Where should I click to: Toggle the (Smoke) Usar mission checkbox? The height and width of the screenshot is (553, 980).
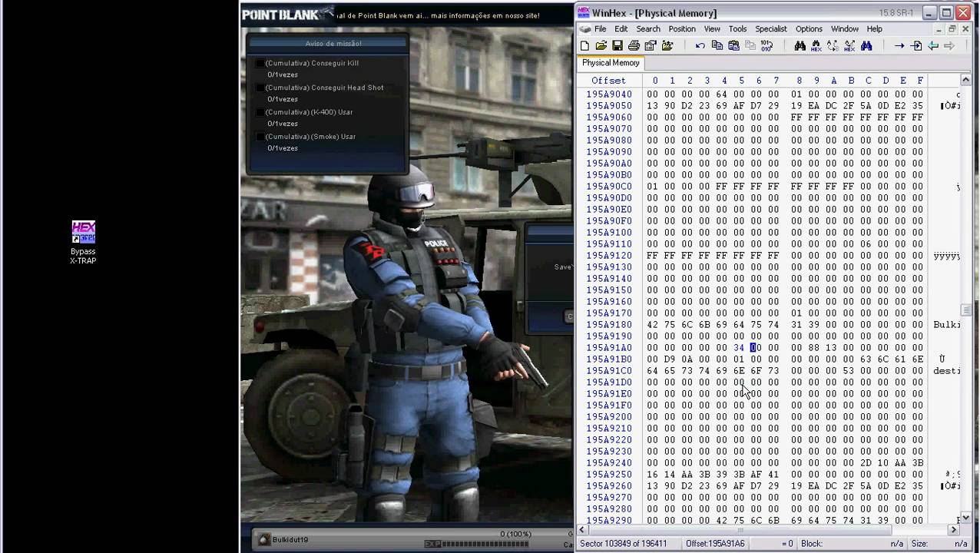click(260, 137)
